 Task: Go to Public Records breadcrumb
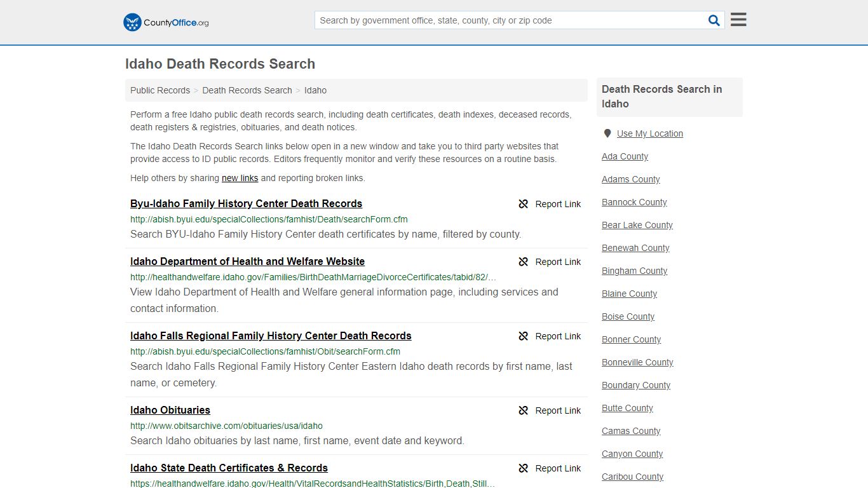tap(160, 90)
